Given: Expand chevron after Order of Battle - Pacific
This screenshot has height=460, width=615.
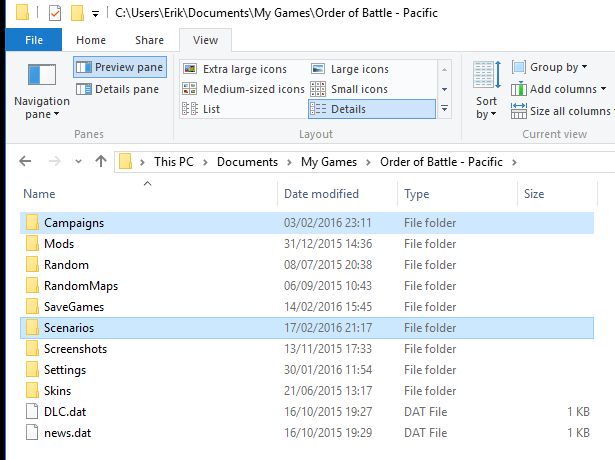Looking at the screenshot, I should click(x=514, y=162).
